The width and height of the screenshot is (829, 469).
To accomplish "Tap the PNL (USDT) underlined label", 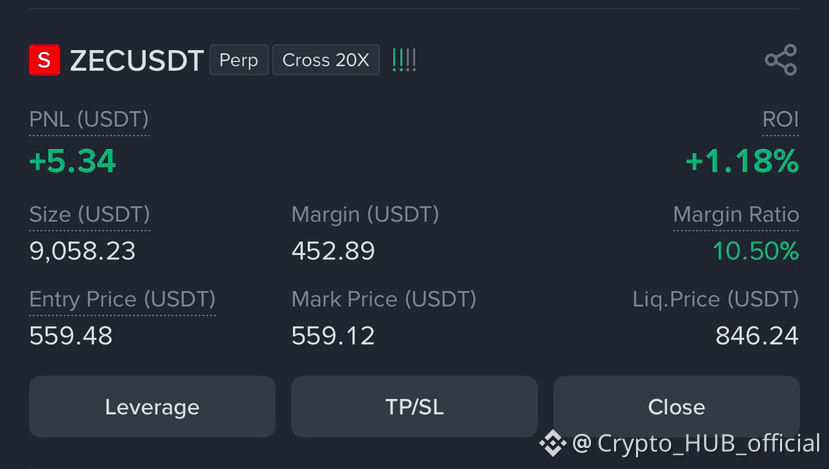I will (89, 119).
